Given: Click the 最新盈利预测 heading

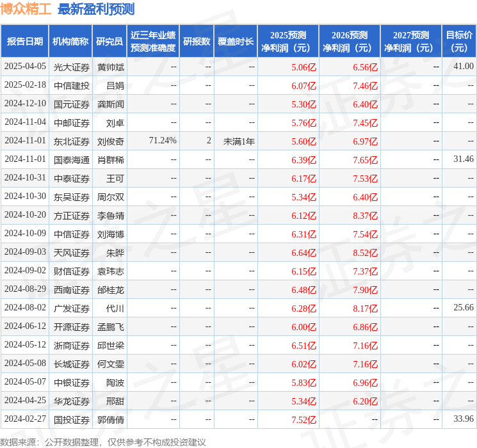Looking at the screenshot, I should [96, 9].
